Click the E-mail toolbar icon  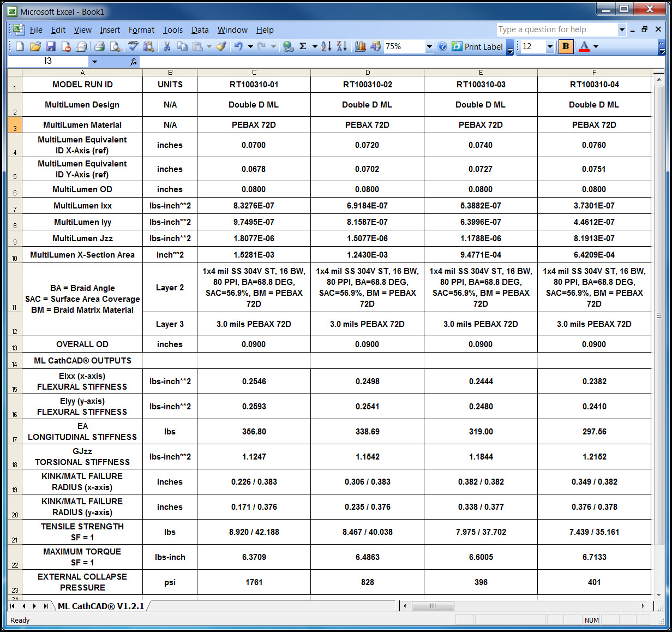coord(81,47)
